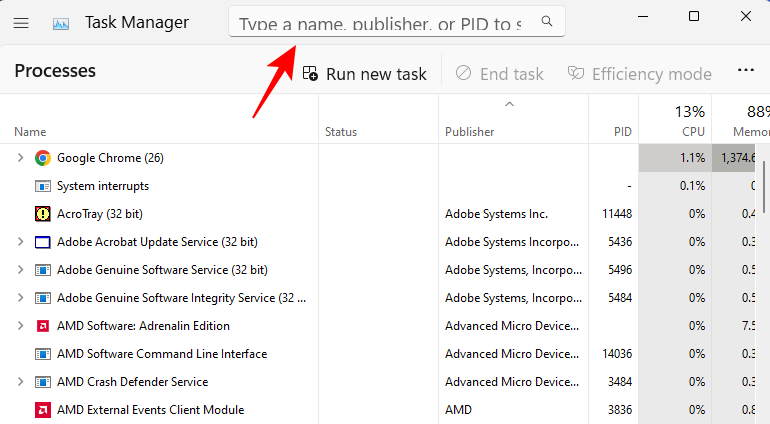Sort processes by Publisher column
Screen dimensions: 770x424
[x=469, y=132]
